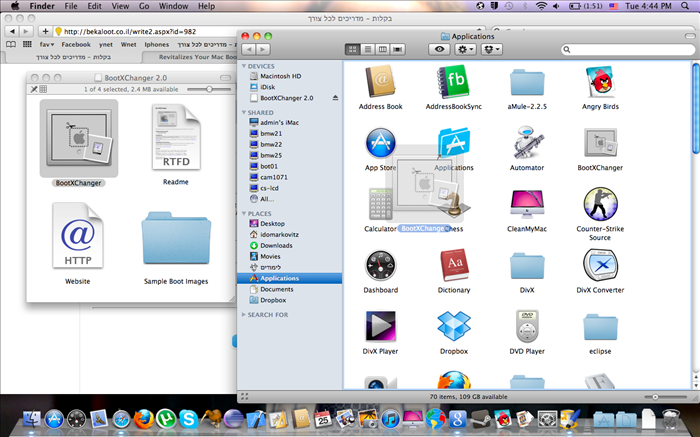Open the fav bookmarks dropdown in Safari

coord(46,44)
